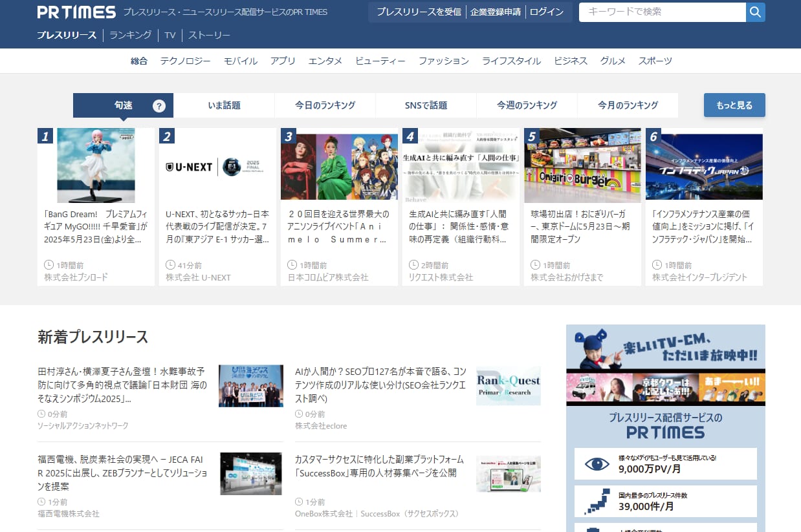Select the テクノロジー category

(x=185, y=61)
